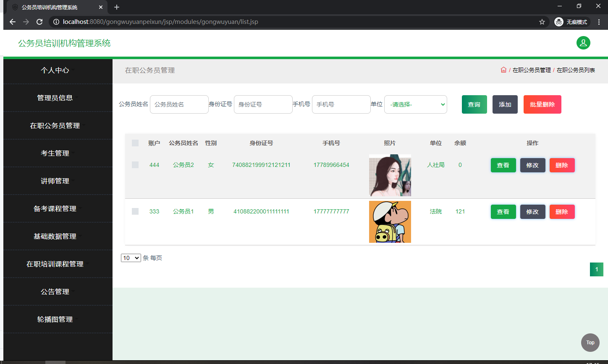The height and width of the screenshot is (364, 608).
Task: Open the photo thumbnail of 公务员2
Action: coord(390,175)
